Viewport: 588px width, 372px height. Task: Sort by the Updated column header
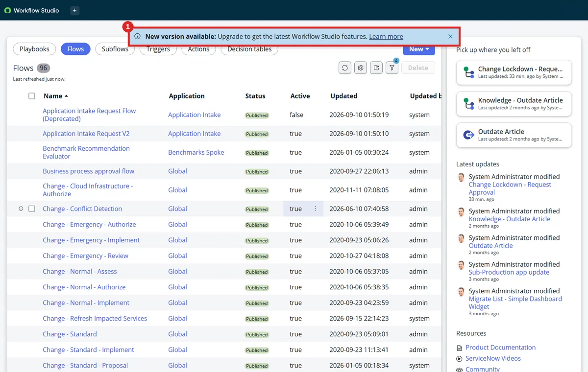click(343, 96)
